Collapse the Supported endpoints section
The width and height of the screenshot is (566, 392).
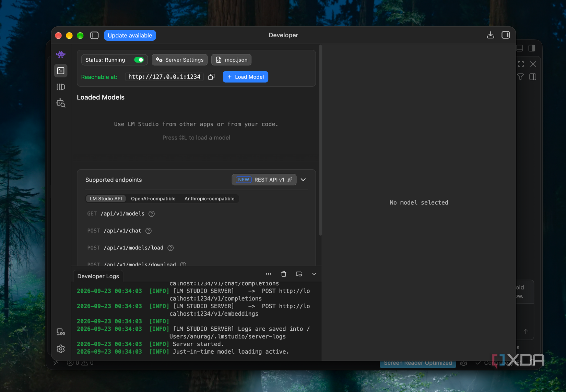303,180
